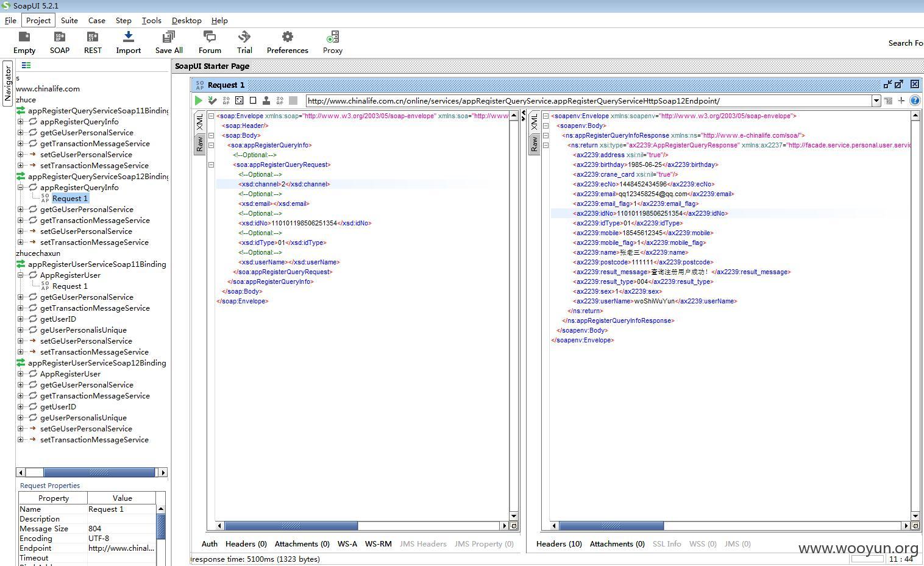924x566 pixels.
Task: Click the empty square icon in the request toolbar
Action: (253, 101)
